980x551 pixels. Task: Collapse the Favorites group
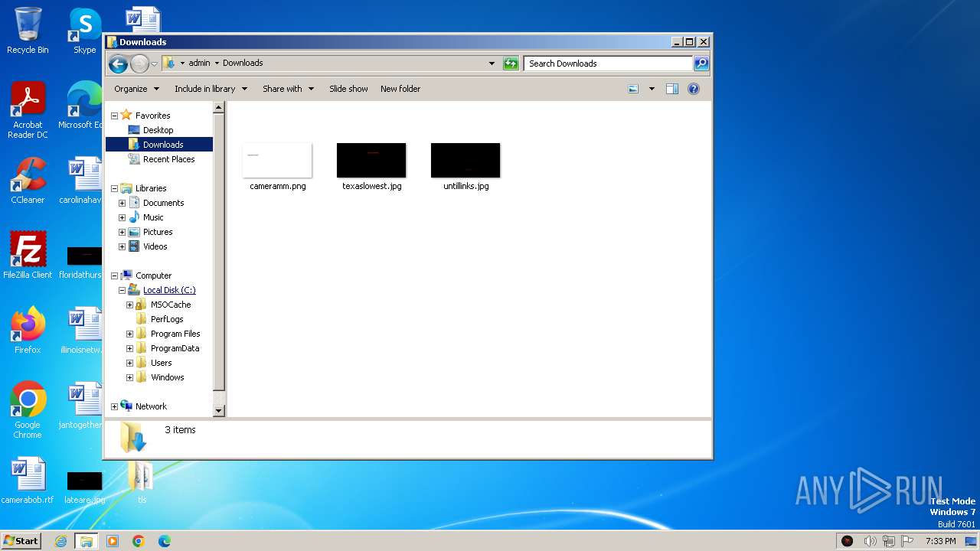coord(114,116)
